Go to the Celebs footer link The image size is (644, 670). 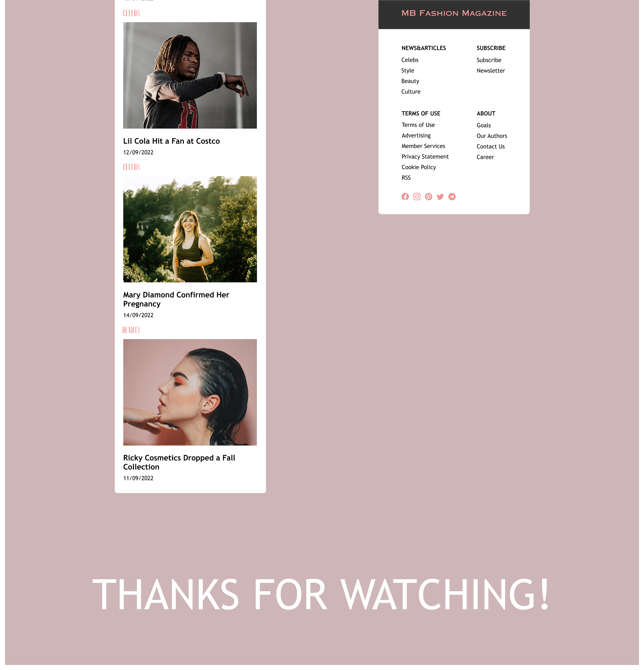point(410,60)
